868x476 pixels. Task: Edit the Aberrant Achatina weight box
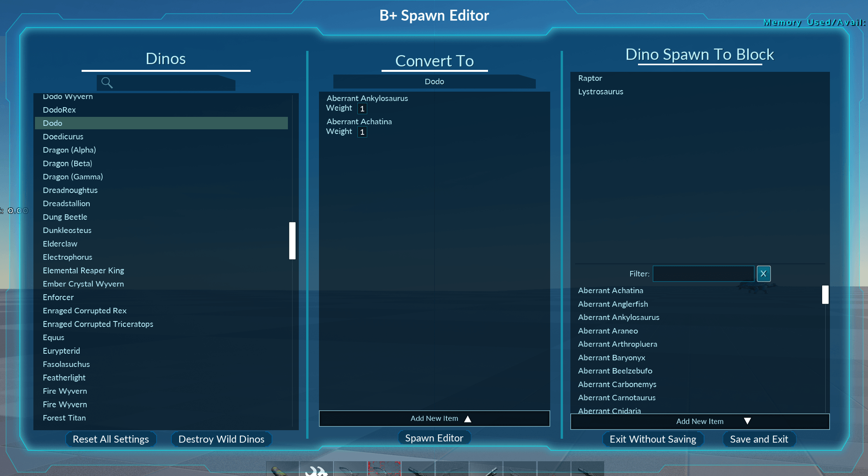pyautogui.click(x=362, y=132)
